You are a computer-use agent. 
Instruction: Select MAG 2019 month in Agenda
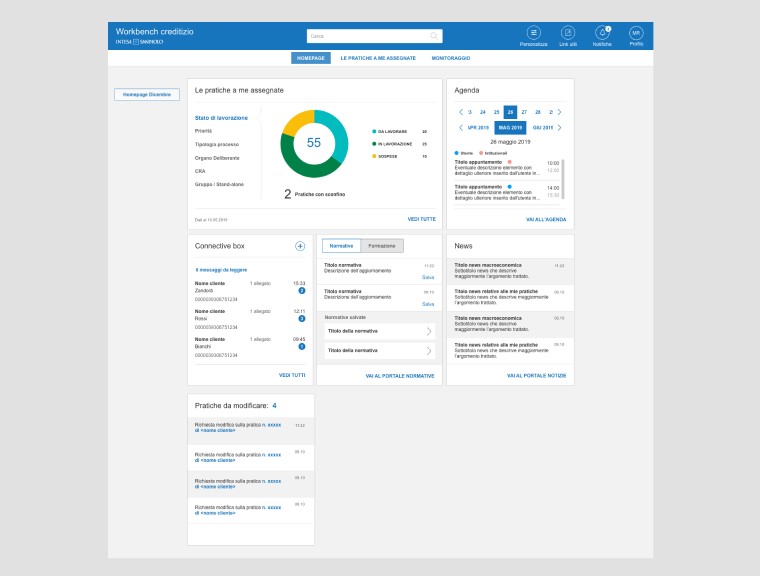pos(510,128)
